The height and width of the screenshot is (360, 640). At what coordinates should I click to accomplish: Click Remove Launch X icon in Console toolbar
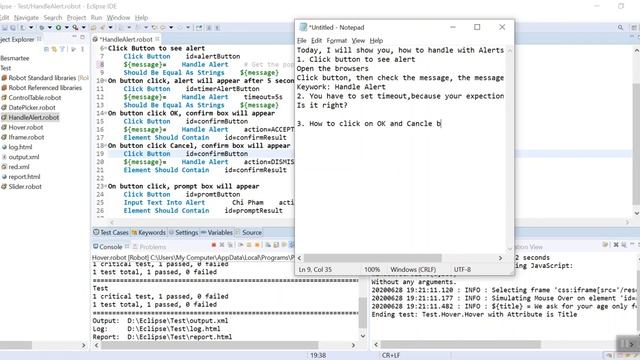(x=222, y=245)
